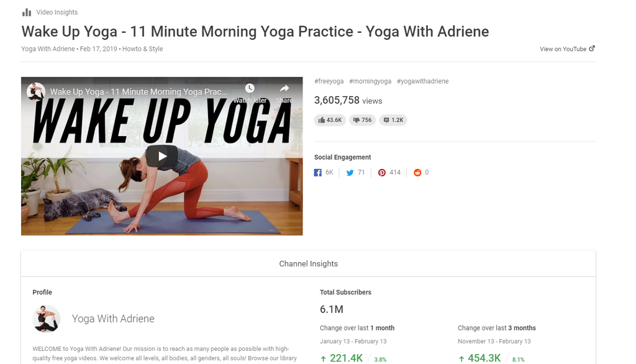Screen dimensions: 636x364
Task: Click the thumbs up likes badge
Action: (x=330, y=120)
